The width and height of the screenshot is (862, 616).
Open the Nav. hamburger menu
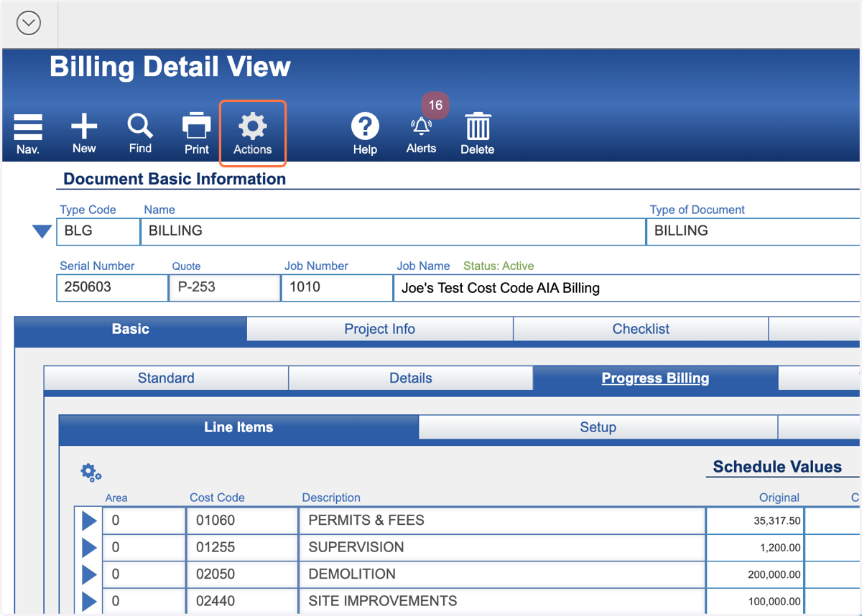pos(28,134)
